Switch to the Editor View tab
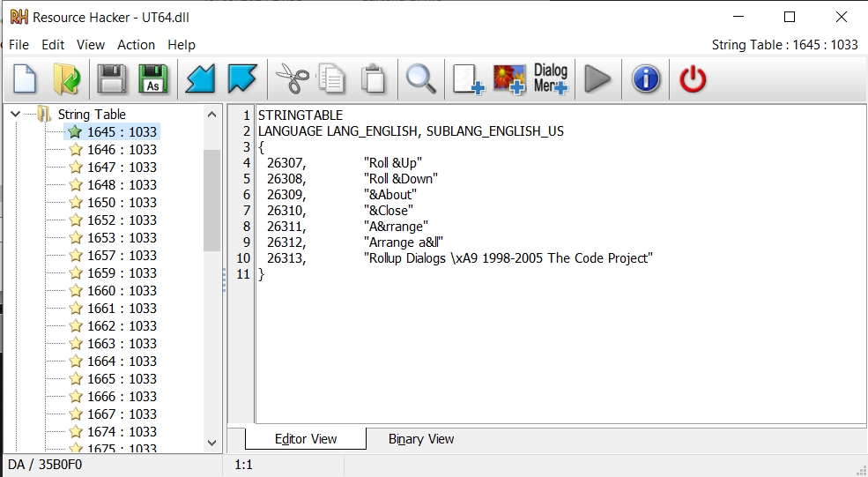This screenshot has height=477, width=868. coord(306,439)
